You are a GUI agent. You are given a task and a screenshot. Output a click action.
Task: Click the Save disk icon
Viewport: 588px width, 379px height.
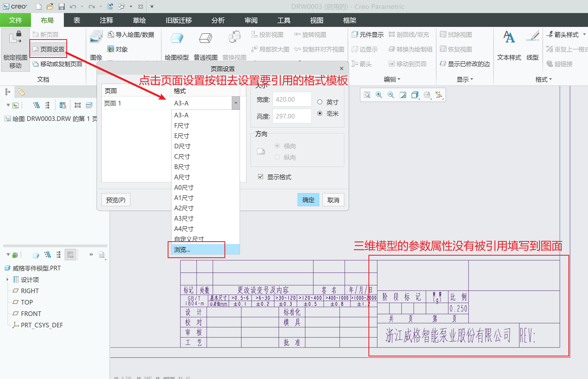pyautogui.click(x=62, y=6)
